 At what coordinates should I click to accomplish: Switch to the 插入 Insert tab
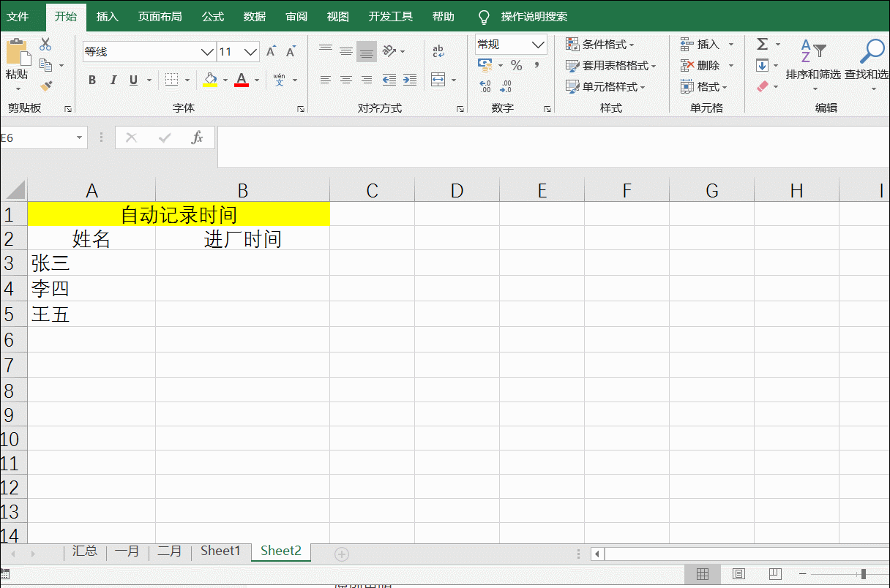(x=108, y=16)
